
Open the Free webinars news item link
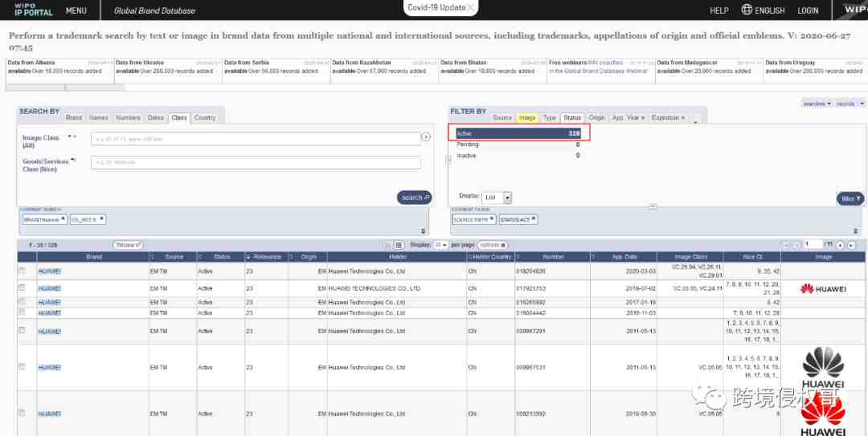[599, 67]
